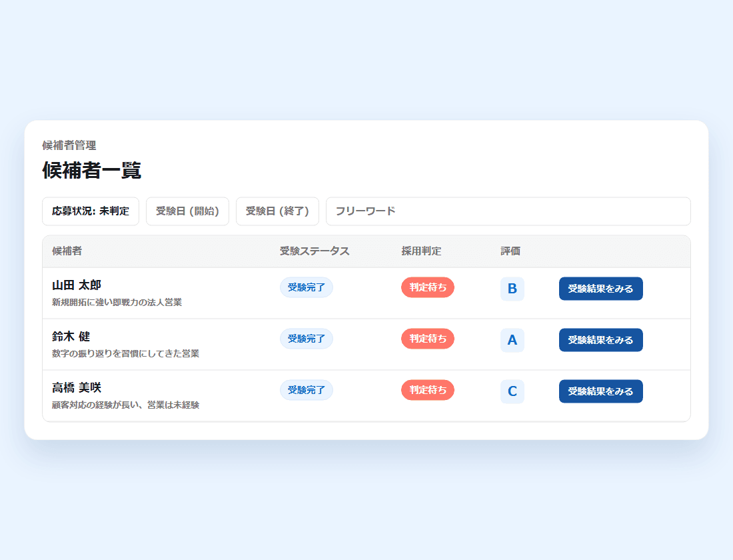733x560 pixels.
Task: Click the B rating of 山田 太郎
Action: (512, 289)
